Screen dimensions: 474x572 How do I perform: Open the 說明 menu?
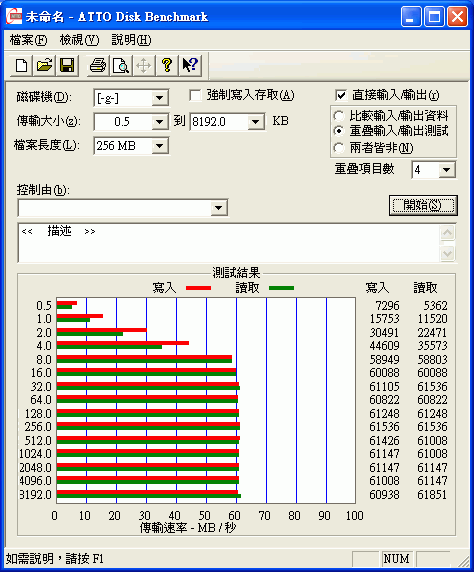pos(131,40)
